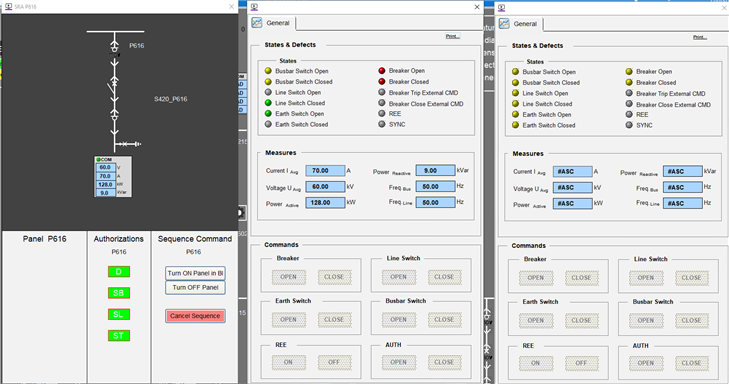
Task: Click yellow Breaker Open indicator in right window
Action: tap(629, 72)
